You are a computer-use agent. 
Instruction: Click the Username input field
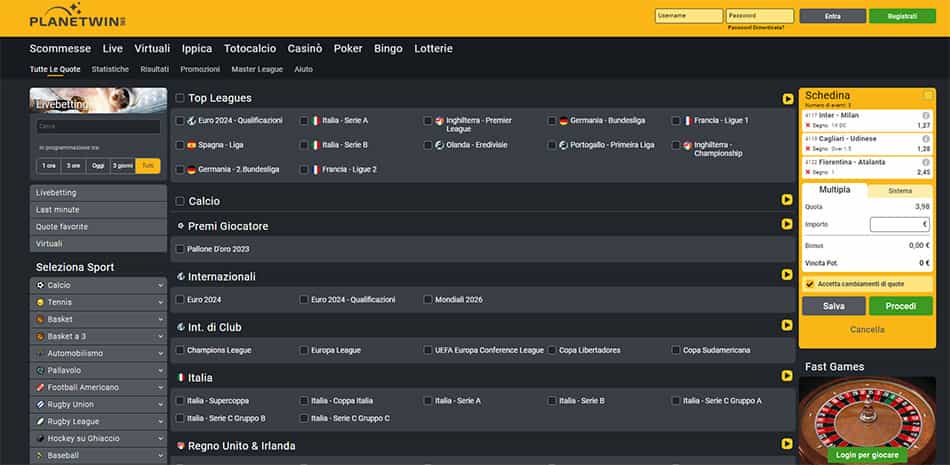[688, 16]
